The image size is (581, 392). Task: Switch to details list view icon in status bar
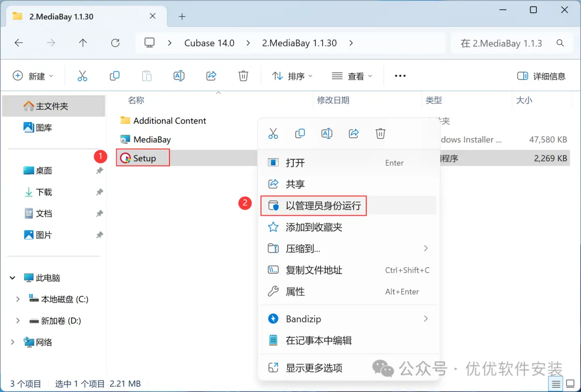pos(556,384)
